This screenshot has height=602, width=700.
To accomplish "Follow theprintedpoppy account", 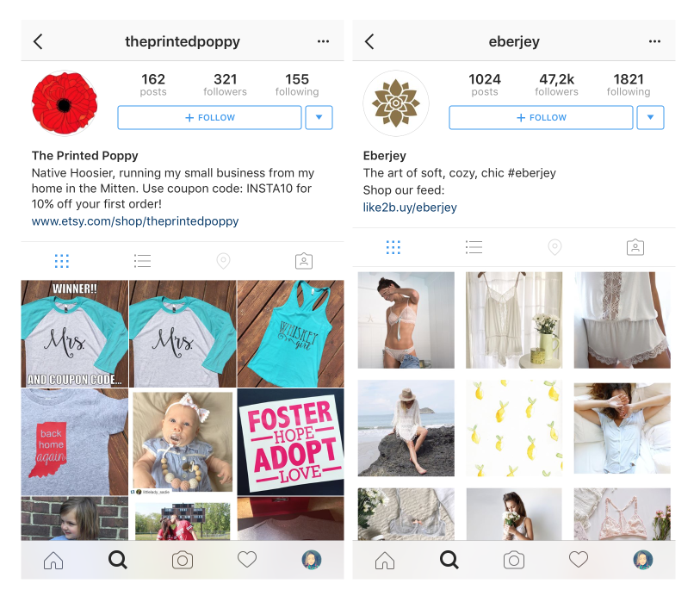I will click(210, 117).
